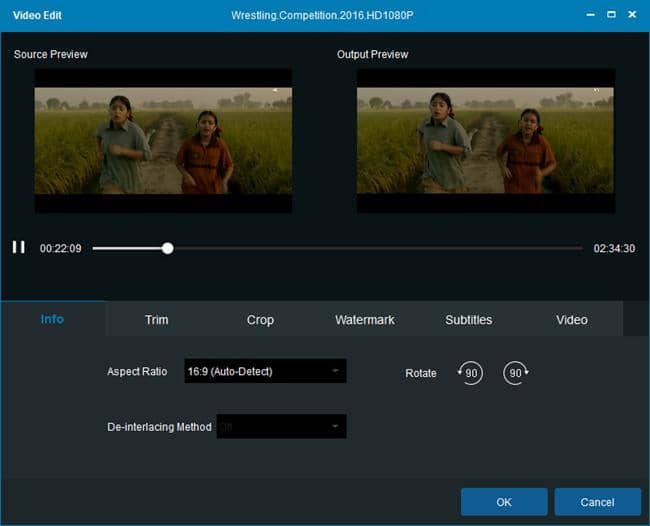
Task: Seek on the unplayed part of the timeline
Action: pos(377,248)
